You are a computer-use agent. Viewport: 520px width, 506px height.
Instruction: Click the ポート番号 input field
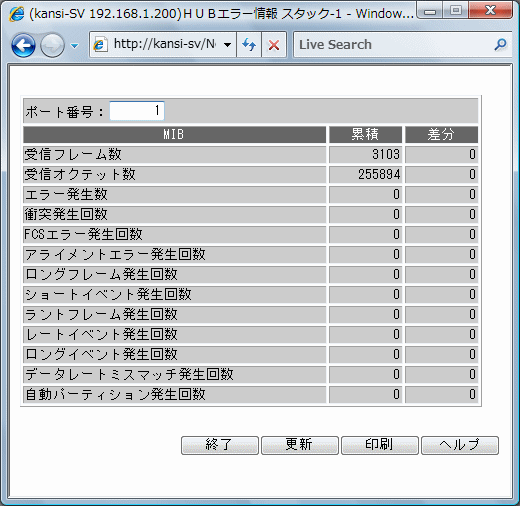click(x=137, y=111)
